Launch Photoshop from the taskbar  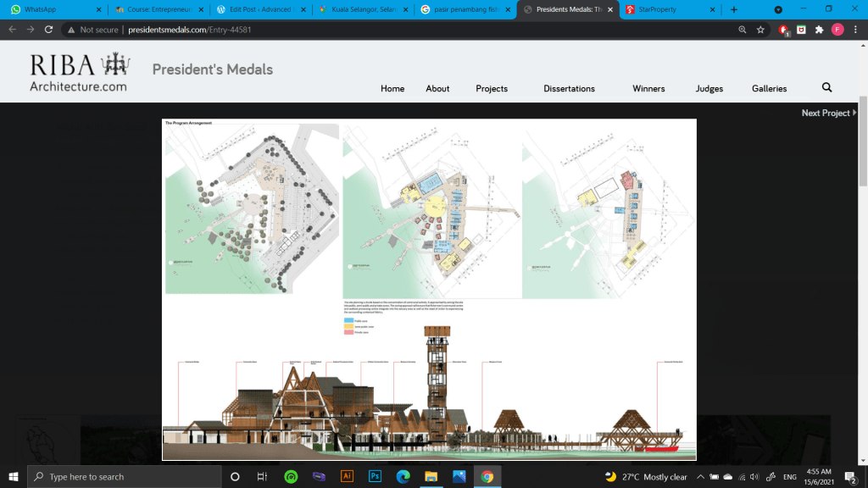click(x=374, y=477)
